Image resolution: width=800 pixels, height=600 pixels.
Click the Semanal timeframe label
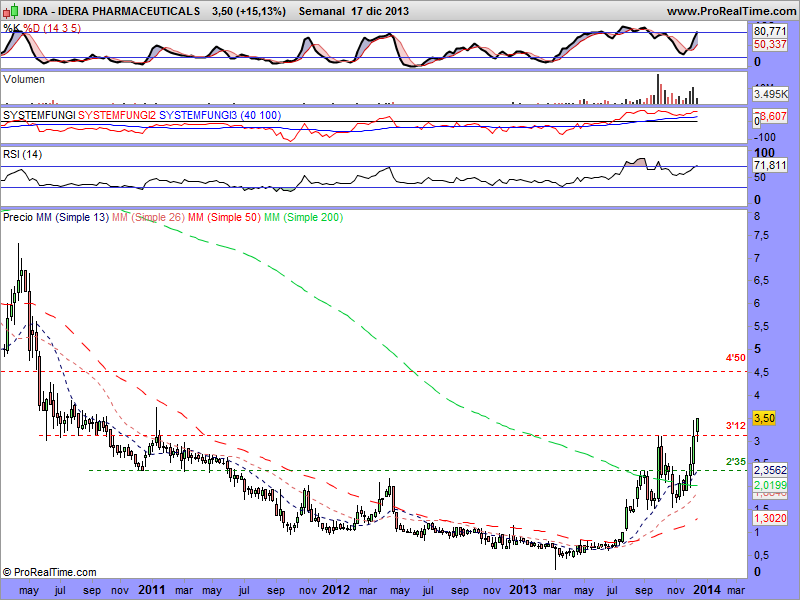click(322, 11)
